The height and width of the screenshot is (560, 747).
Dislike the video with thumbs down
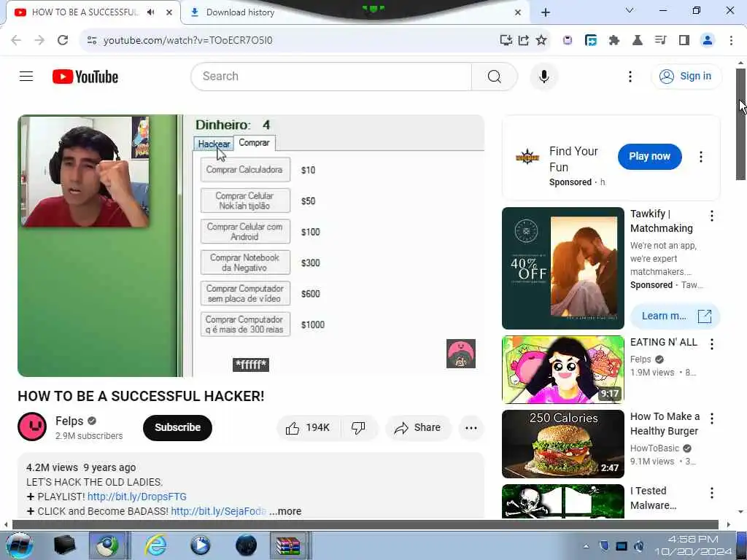point(358,427)
